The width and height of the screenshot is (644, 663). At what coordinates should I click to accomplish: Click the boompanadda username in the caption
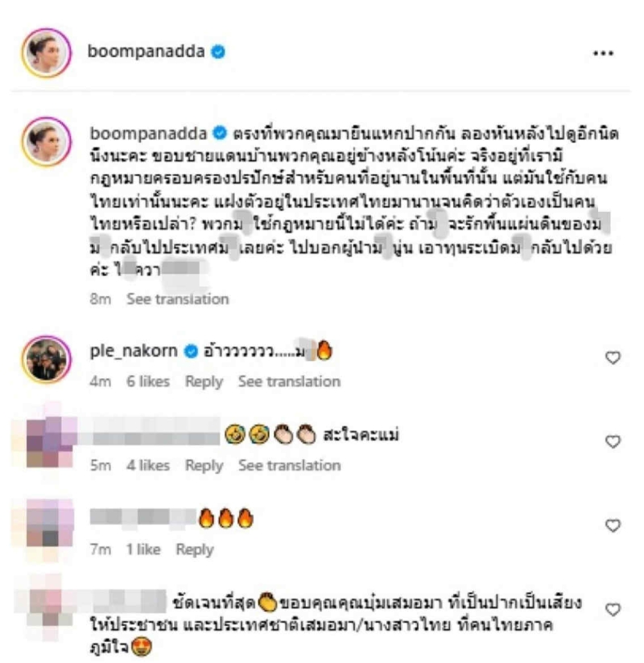point(148,134)
